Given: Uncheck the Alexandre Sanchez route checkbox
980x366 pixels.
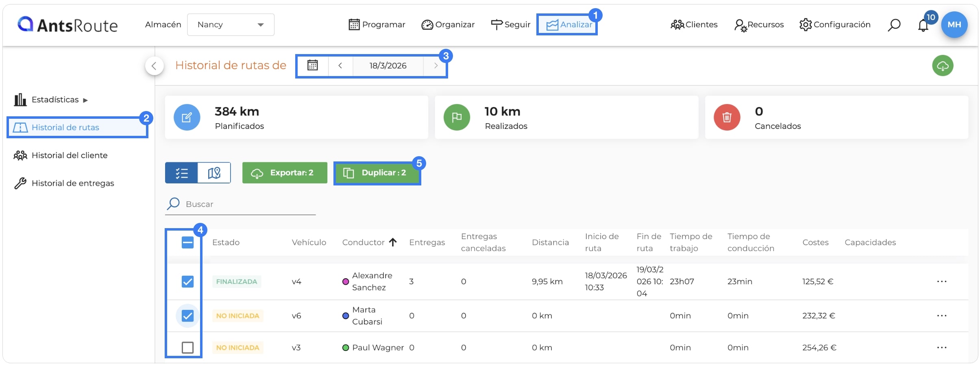Looking at the screenshot, I should 187,282.
